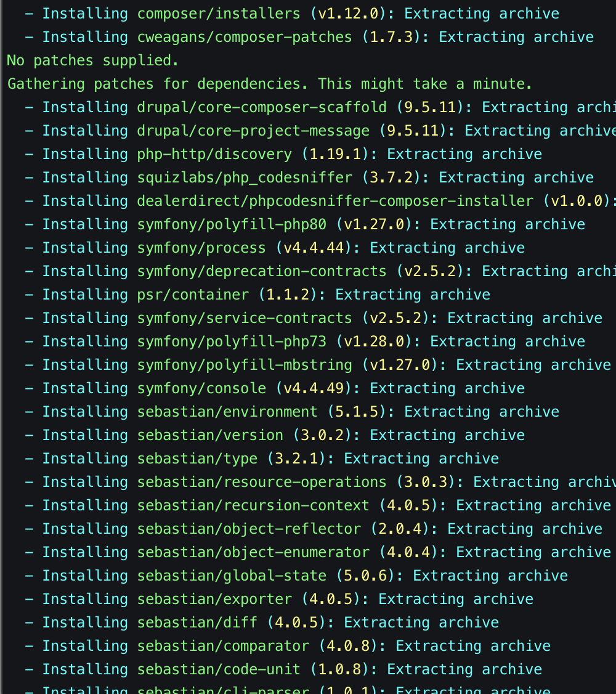Click the composer/installers package name

[218, 13]
